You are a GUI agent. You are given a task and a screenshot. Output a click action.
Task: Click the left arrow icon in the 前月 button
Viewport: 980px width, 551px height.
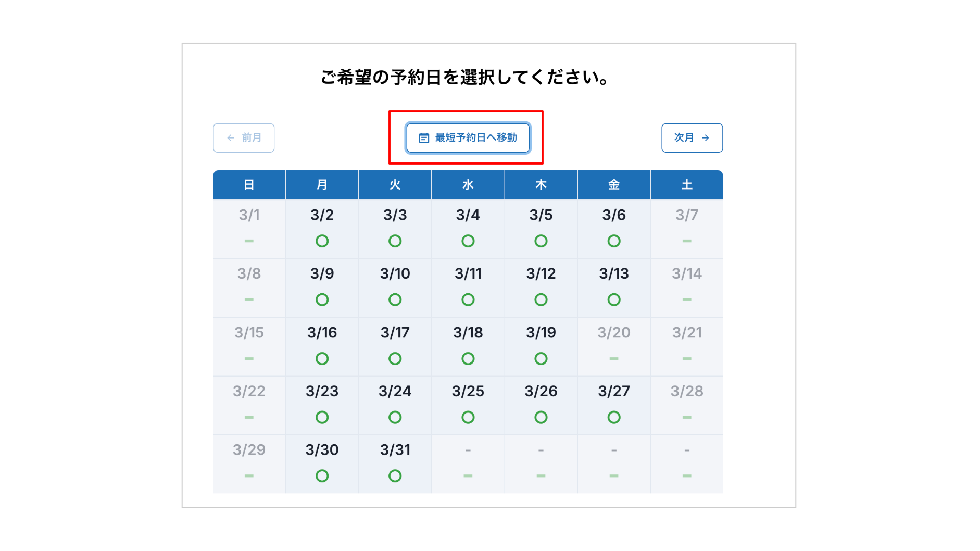(229, 137)
